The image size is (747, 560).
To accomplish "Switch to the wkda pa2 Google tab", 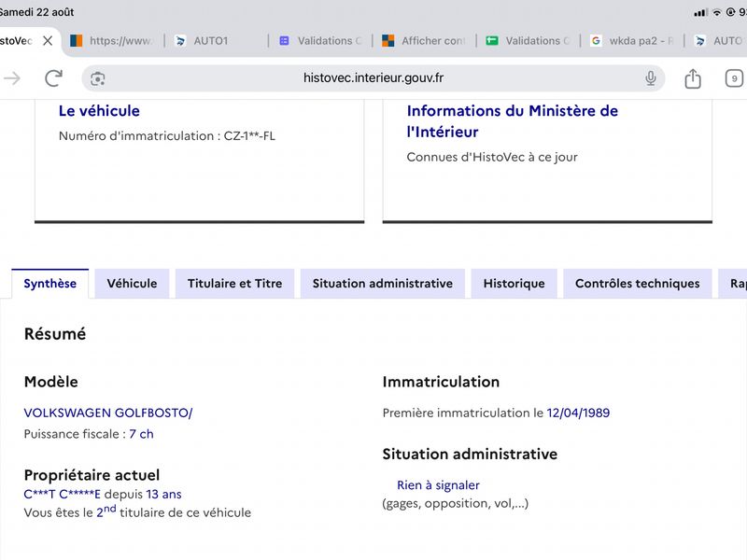I will pos(632,41).
